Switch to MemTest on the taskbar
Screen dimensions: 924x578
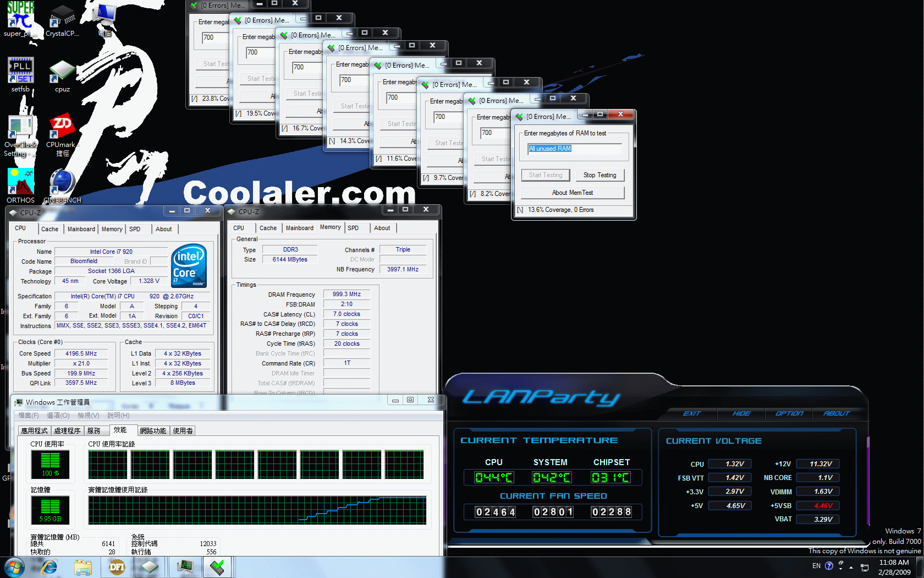[218, 567]
